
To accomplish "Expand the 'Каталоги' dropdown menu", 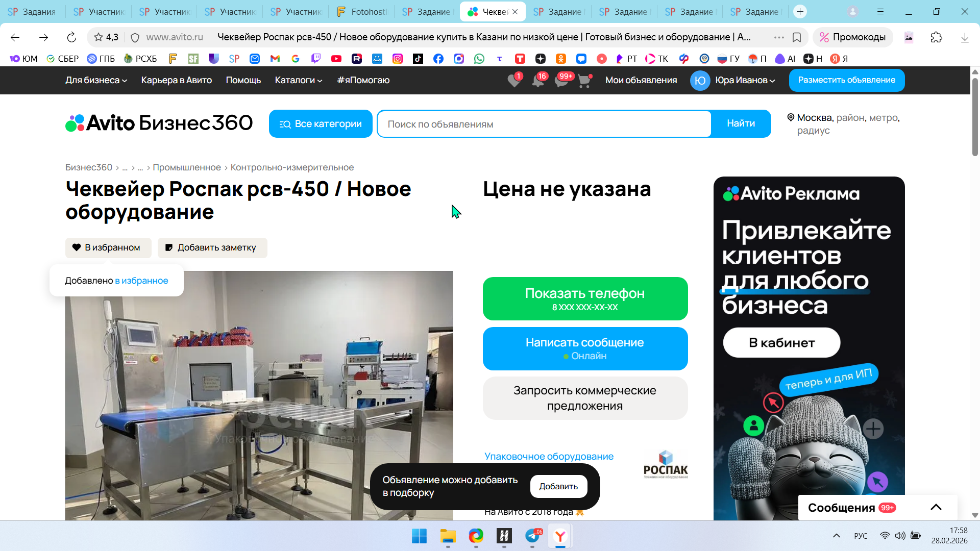I will point(299,80).
